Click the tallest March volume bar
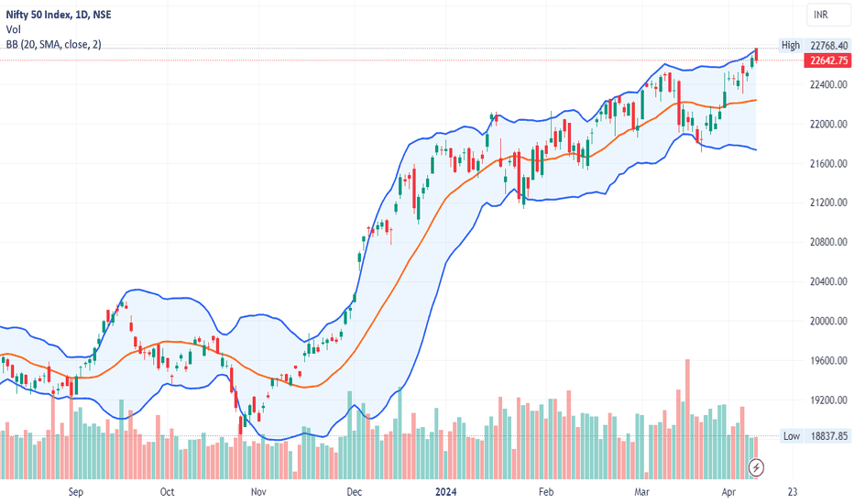854x504 pixels. tap(687, 419)
